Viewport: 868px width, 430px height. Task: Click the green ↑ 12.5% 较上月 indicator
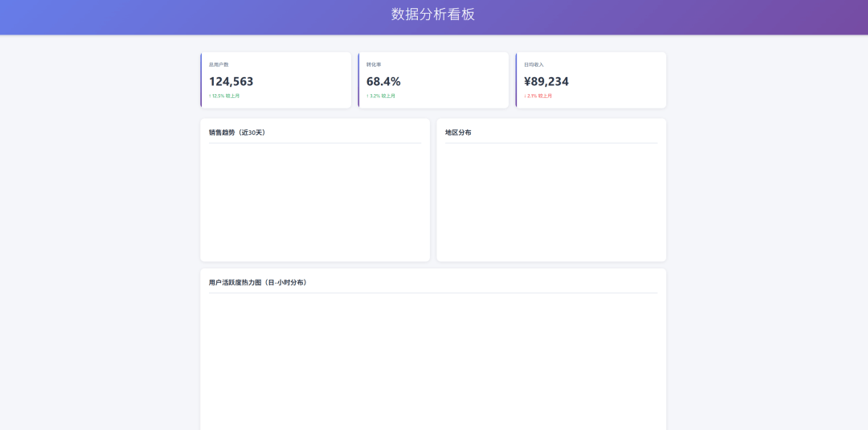coord(224,96)
